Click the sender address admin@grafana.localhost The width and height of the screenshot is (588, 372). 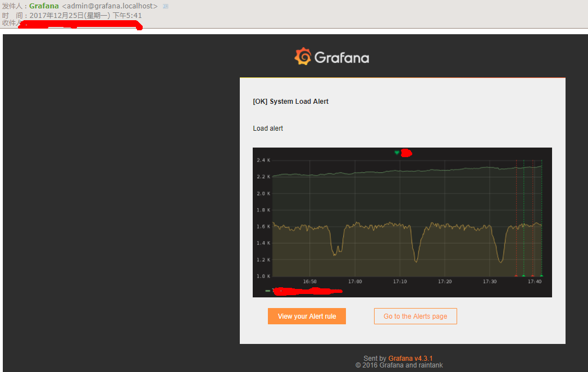tap(110, 6)
